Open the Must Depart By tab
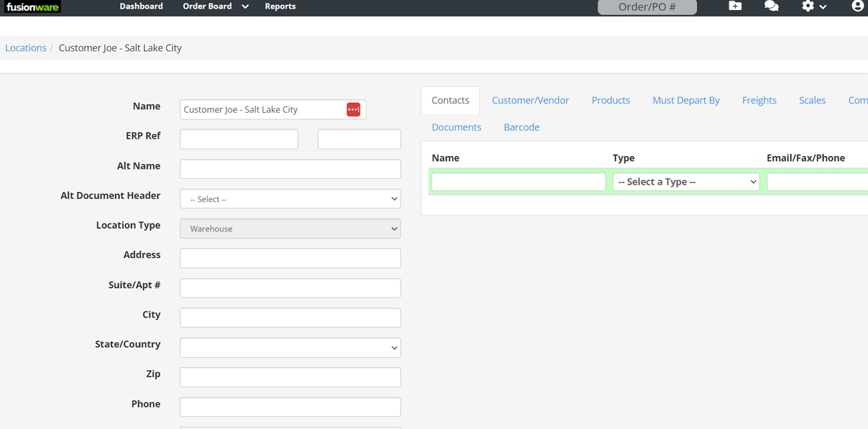The image size is (868, 429). (x=686, y=99)
